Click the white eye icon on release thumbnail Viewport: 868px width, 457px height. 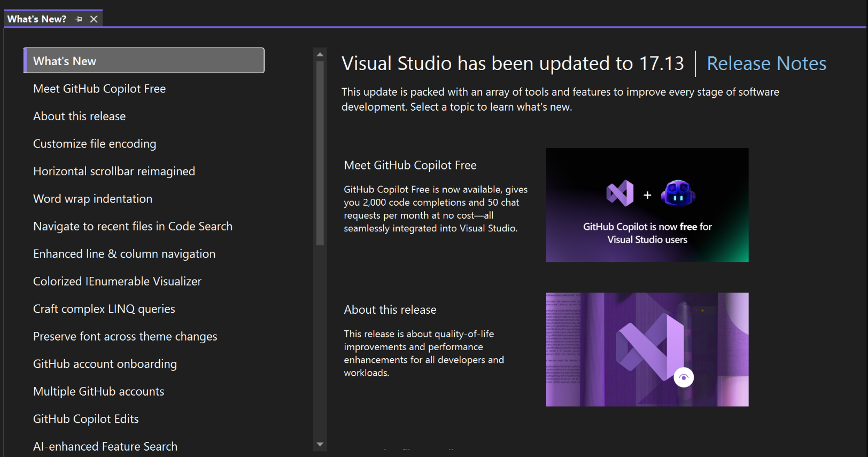pos(683,377)
